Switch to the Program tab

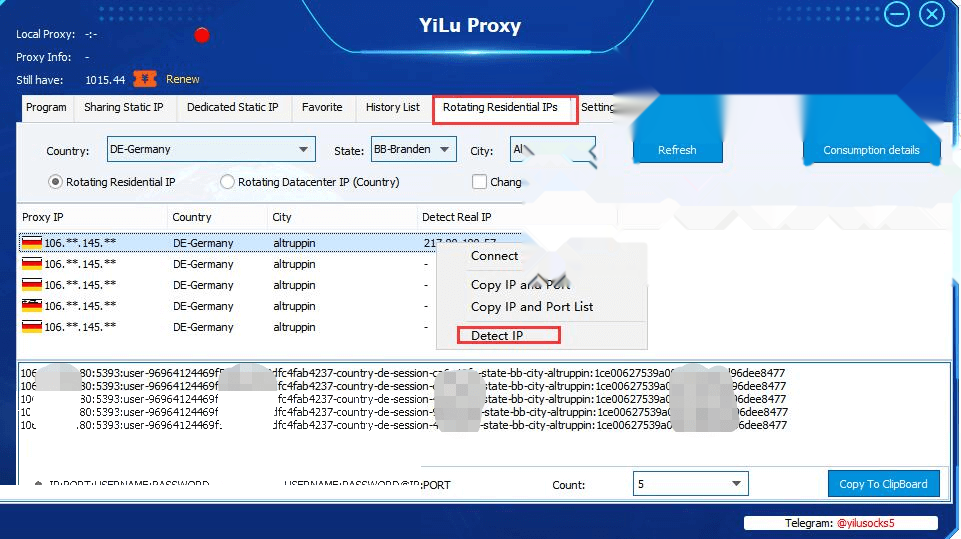point(46,107)
